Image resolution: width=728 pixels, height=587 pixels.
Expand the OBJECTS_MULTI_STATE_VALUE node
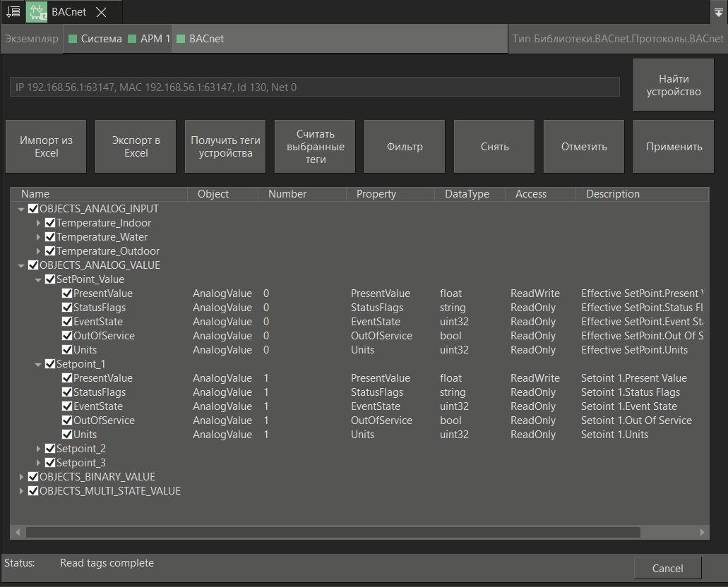(x=21, y=490)
